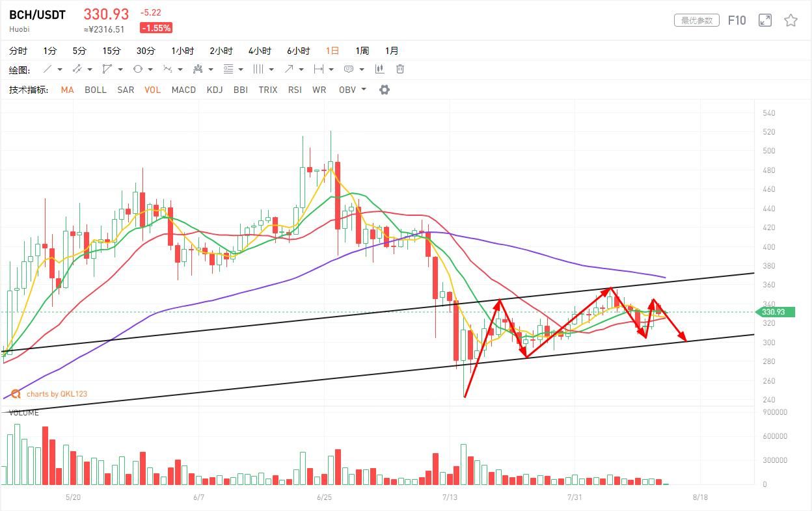
Task: Open circle shape tool options dropdown
Action: pos(150,70)
